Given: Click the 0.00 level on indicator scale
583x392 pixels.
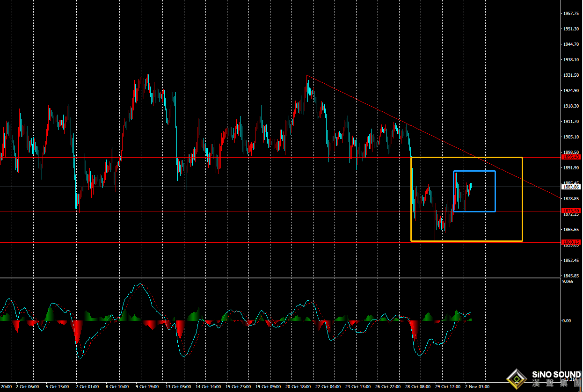Looking at the screenshot, I should (x=566, y=320).
